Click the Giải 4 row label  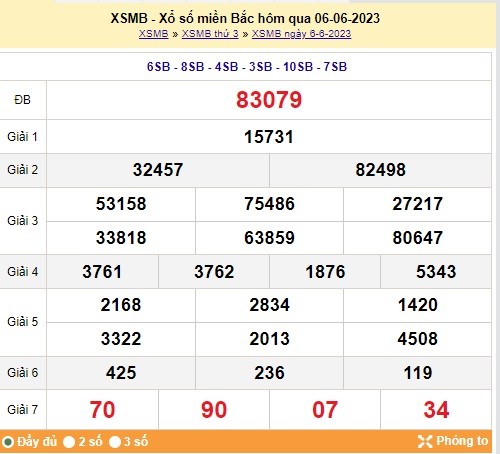pyautogui.click(x=22, y=272)
